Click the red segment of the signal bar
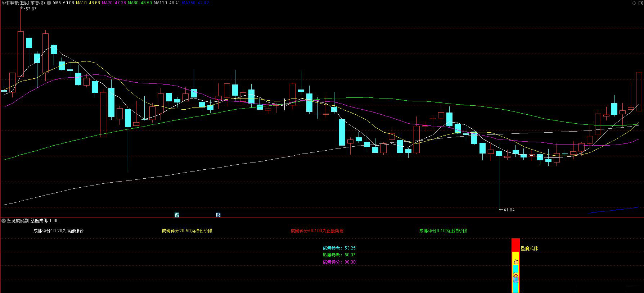This screenshot has height=293, width=644. pyautogui.click(x=516, y=245)
